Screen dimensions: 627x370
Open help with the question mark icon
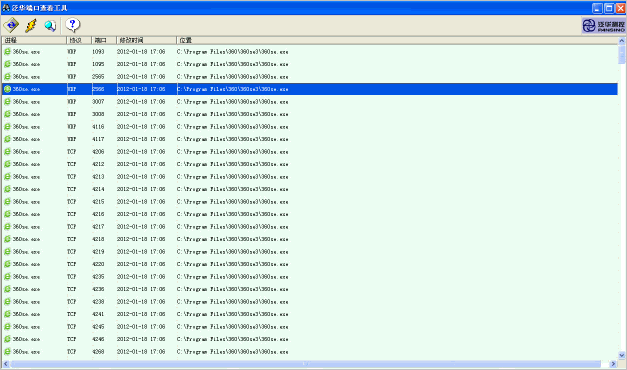pyautogui.click(x=72, y=25)
